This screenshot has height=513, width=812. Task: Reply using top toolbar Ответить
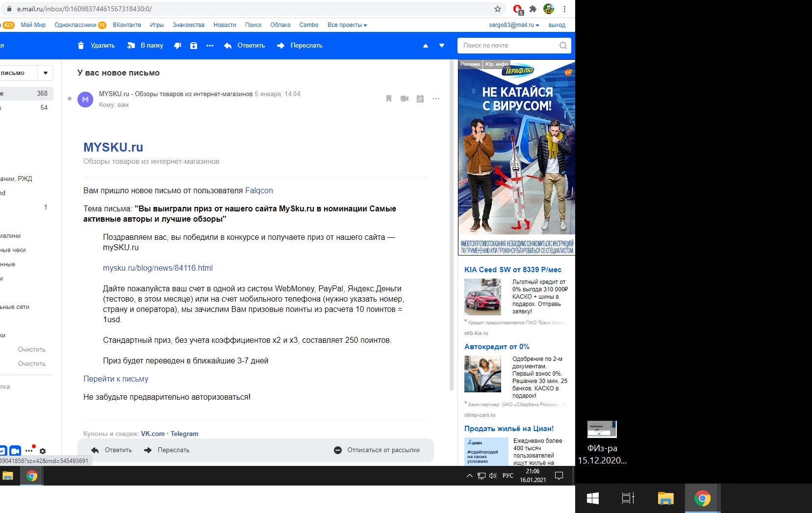245,46
